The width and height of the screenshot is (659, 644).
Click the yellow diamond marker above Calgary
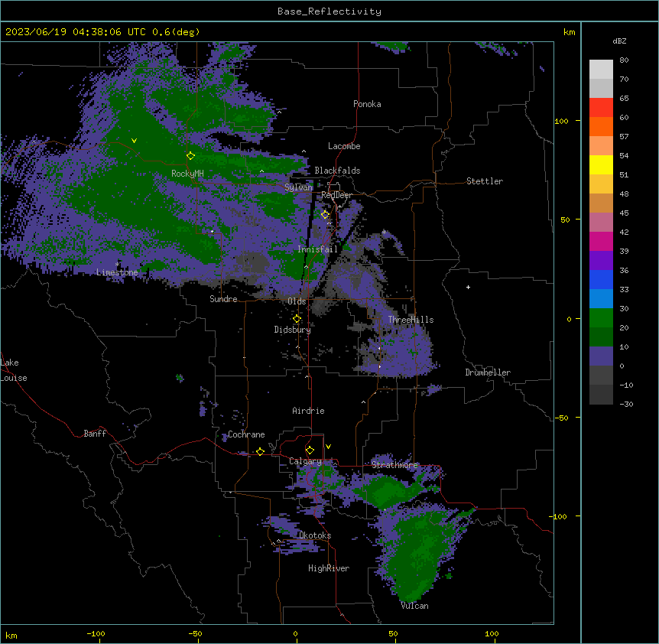(310, 450)
